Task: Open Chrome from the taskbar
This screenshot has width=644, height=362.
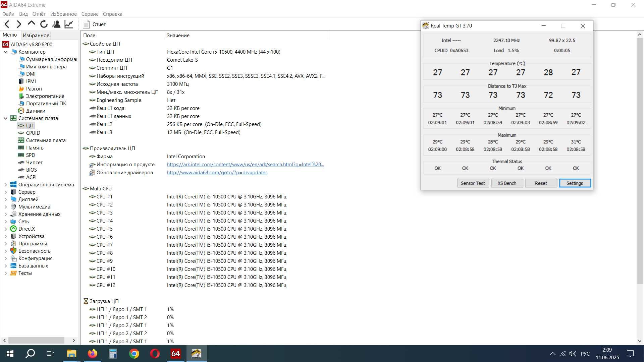Action: coord(134,354)
